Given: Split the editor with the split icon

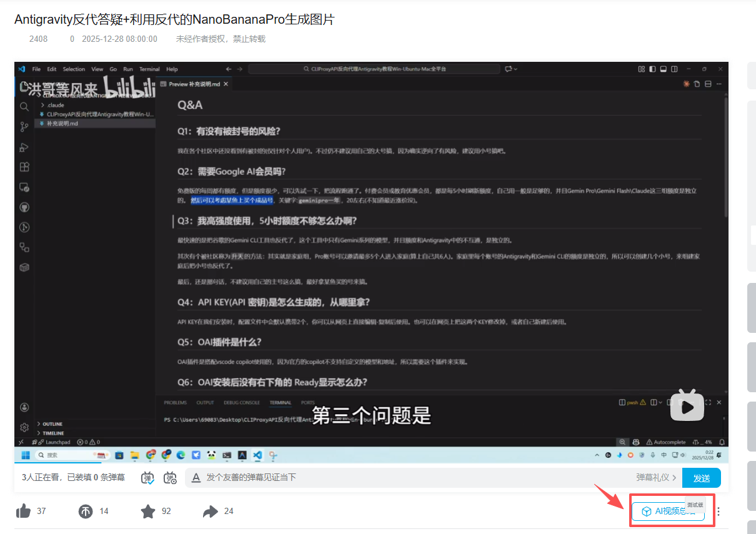Looking at the screenshot, I should click(x=708, y=84).
